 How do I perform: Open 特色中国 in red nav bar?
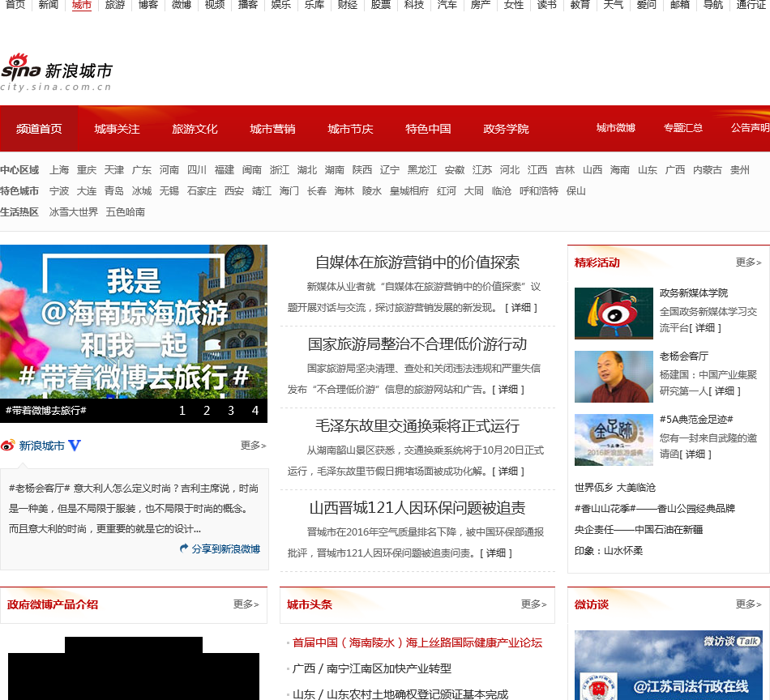coord(428,129)
